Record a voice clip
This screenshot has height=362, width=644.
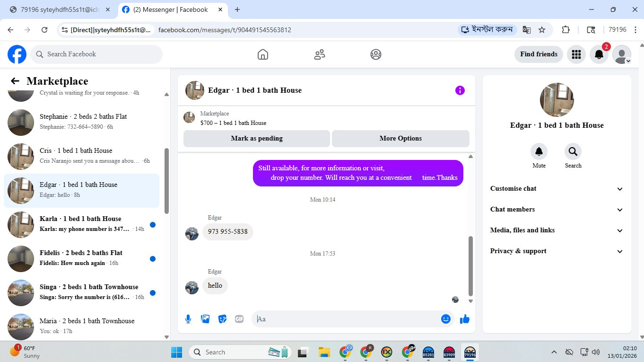tap(188, 319)
